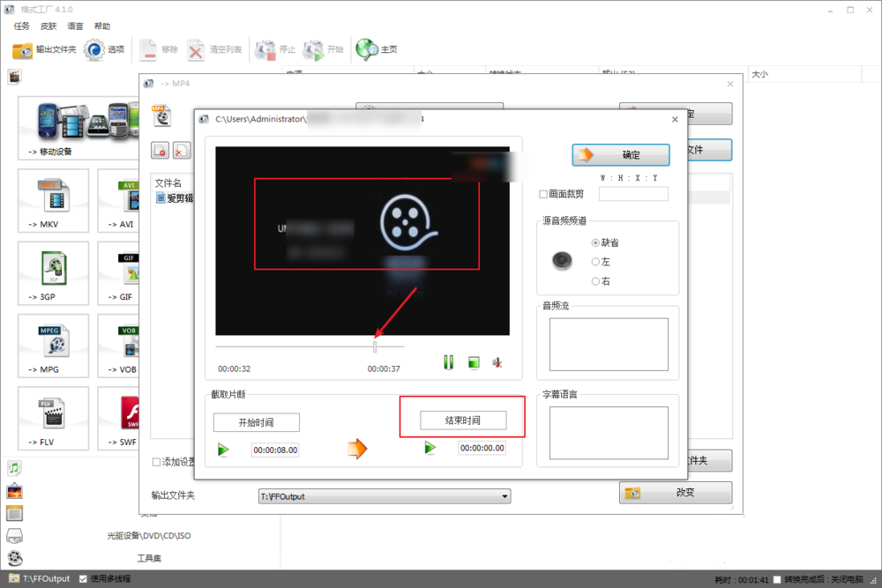The height and width of the screenshot is (588, 882).
Task: Play from end time green arrow
Action: 430,449
